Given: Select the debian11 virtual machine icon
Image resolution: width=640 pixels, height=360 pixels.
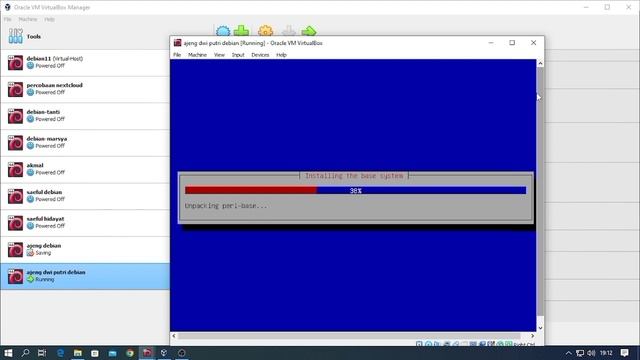Looking at the screenshot, I should (x=16, y=63).
